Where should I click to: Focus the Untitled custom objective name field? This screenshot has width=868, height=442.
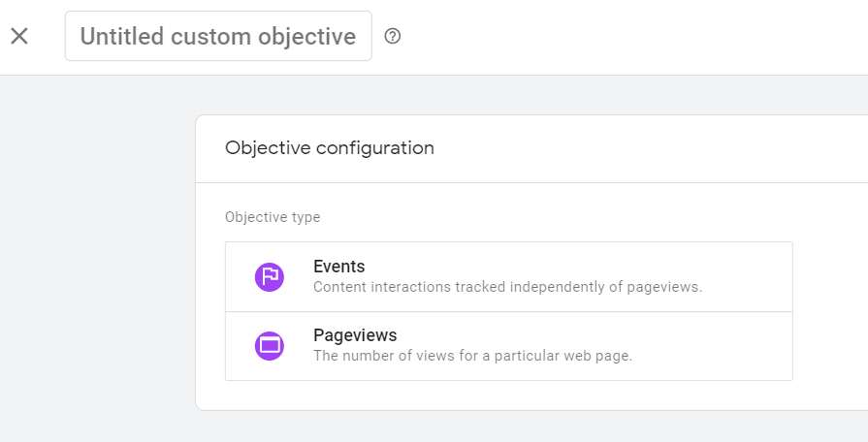coord(218,37)
